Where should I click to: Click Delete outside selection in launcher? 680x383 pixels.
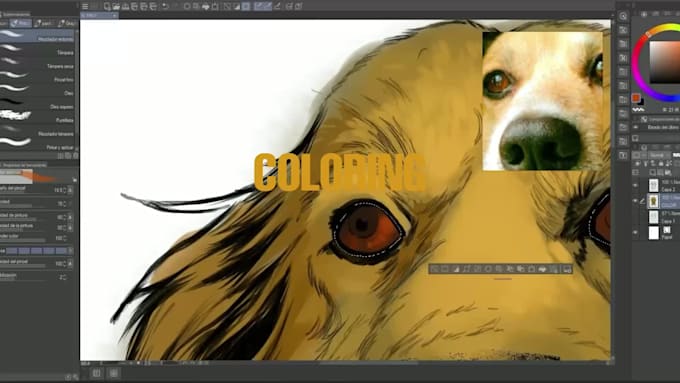click(x=499, y=269)
